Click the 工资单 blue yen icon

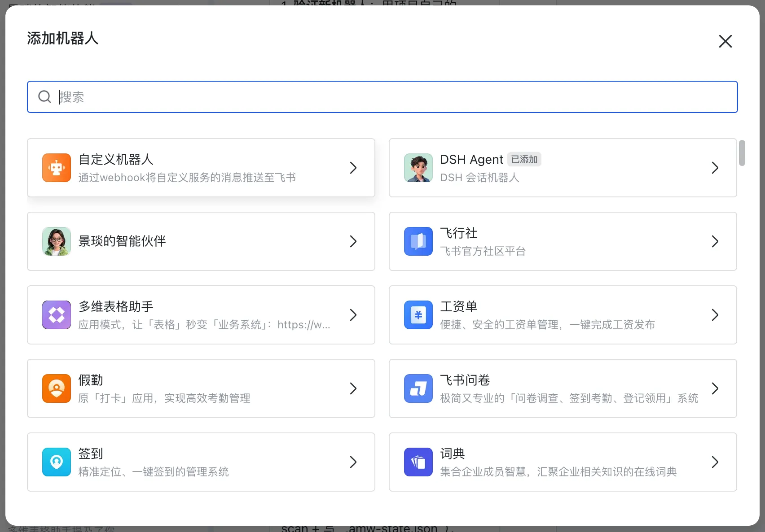pyautogui.click(x=418, y=315)
